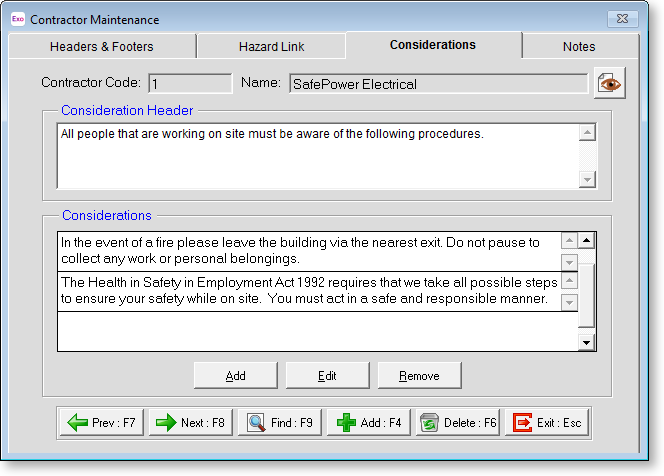Click the Considerations list outer scrollbar thumb

click(587, 295)
